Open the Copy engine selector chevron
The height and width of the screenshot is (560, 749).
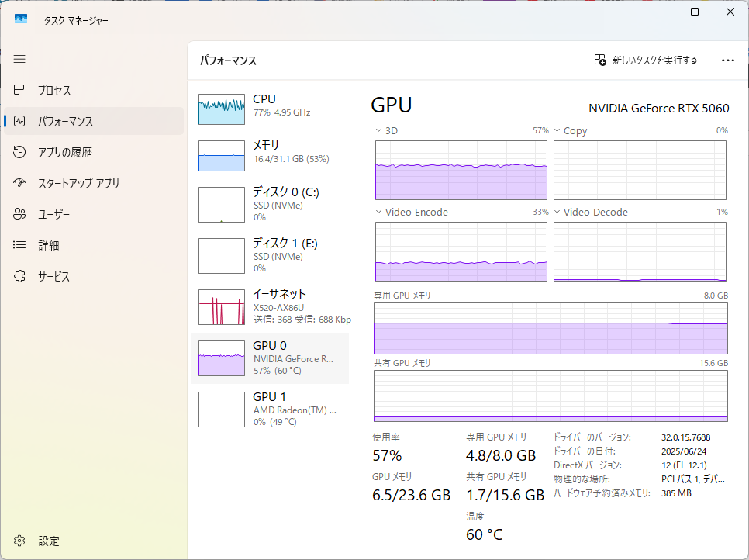click(x=557, y=131)
